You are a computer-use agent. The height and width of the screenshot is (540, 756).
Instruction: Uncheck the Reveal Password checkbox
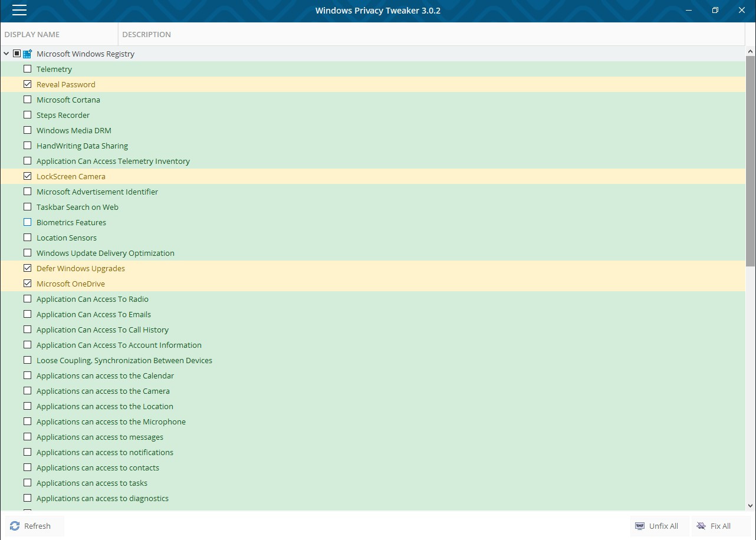[27, 84]
